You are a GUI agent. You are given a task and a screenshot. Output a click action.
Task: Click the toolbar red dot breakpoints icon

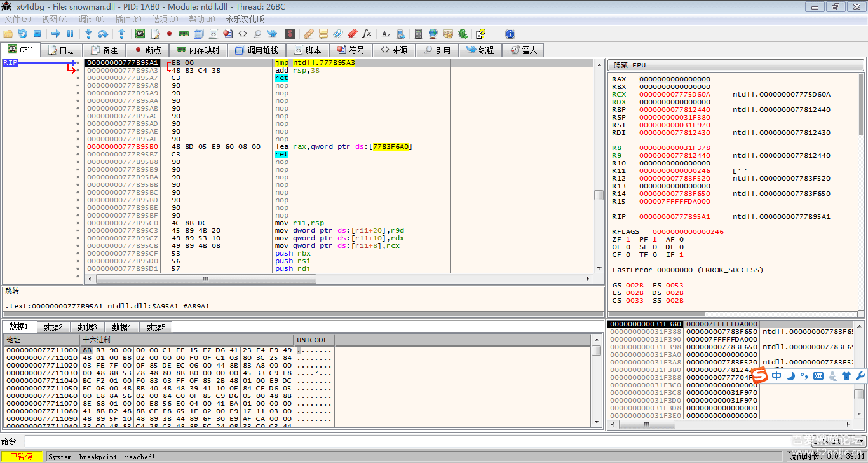pyautogui.click(x=170, y=34)
